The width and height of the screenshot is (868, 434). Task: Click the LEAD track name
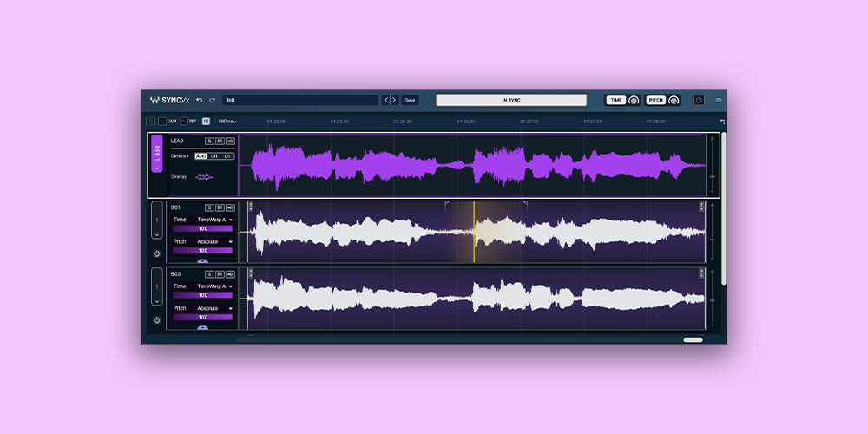[177, 141]
